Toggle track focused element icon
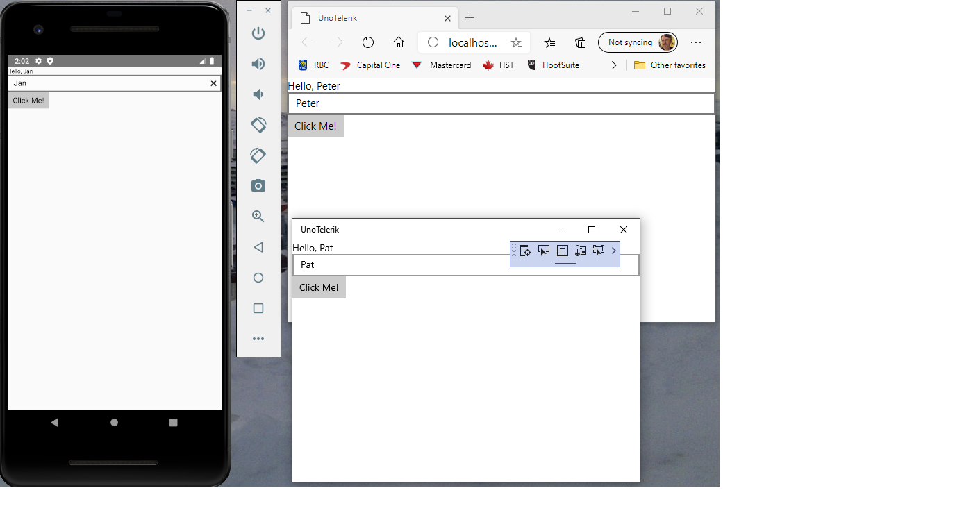Image resolution: width=980 pixels, height=522 pixels. tap(598, 251)
